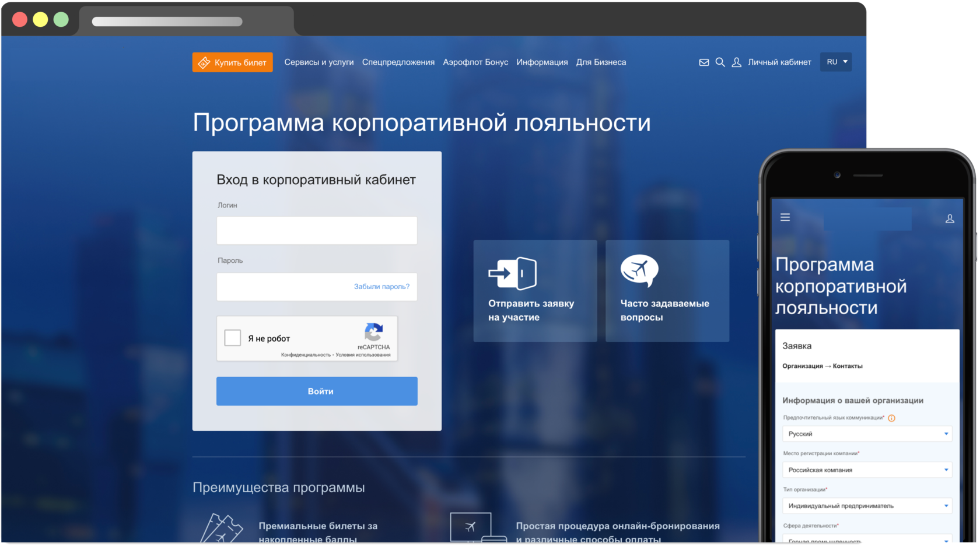Open the Сервисы и услуги menu
980x545 pixels.
(x=319, y=62)
